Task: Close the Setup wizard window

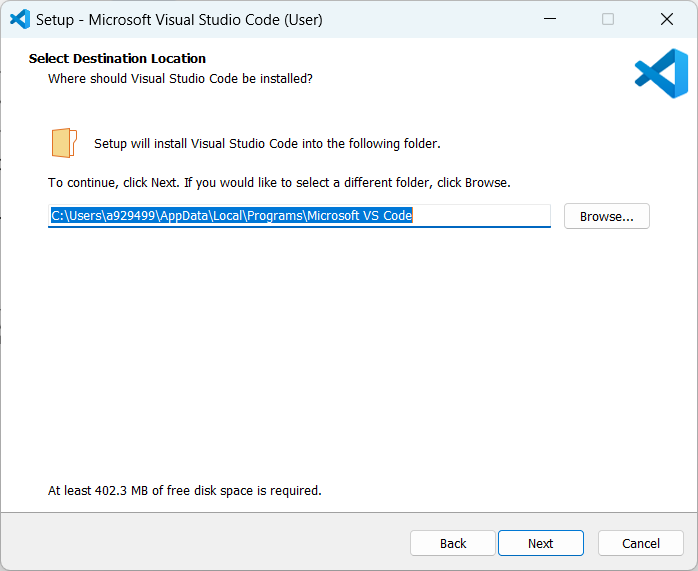Action: point(666,19)
